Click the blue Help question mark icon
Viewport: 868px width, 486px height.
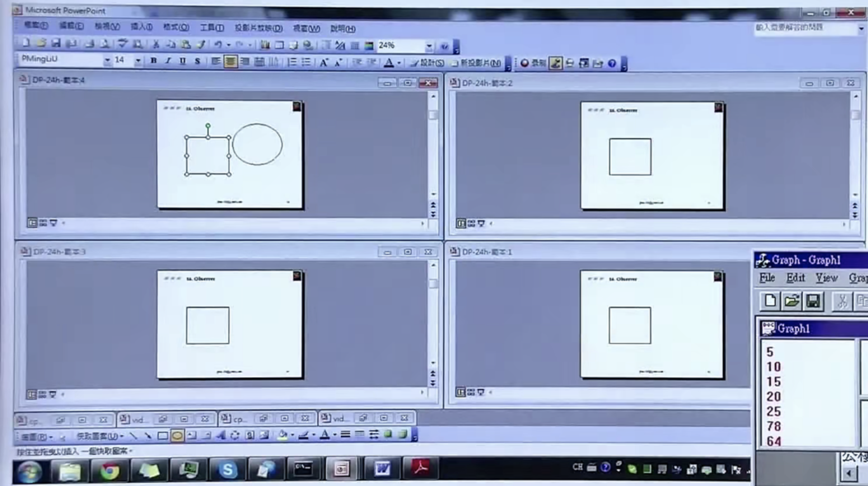tap(612, 63)
